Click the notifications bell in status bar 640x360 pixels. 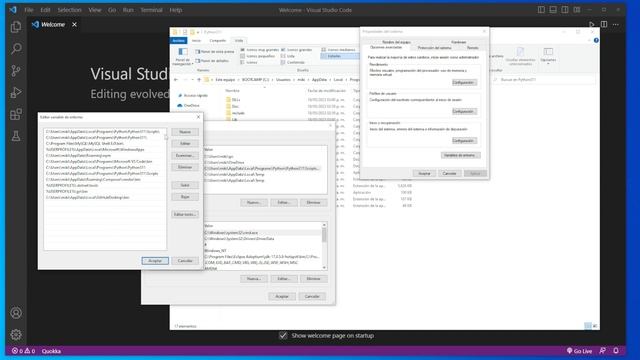(x=616, y=351)
